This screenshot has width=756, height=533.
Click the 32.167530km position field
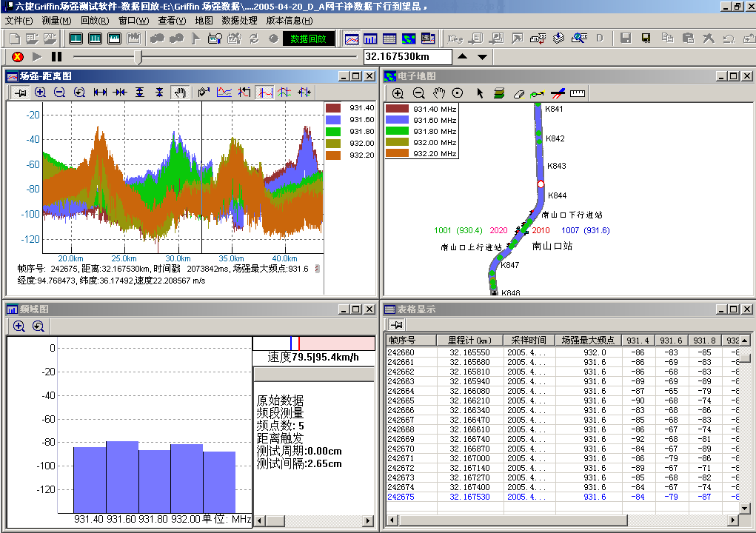tap(407, 57)
